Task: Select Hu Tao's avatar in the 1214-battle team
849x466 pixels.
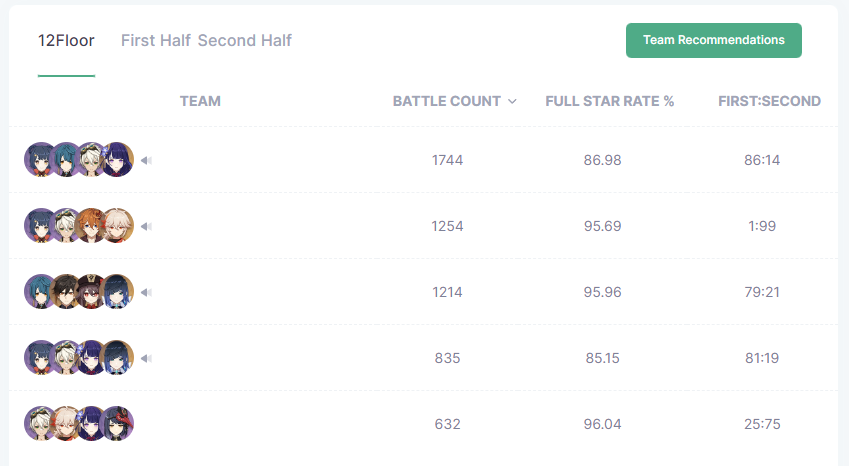Action: [92, 292]
